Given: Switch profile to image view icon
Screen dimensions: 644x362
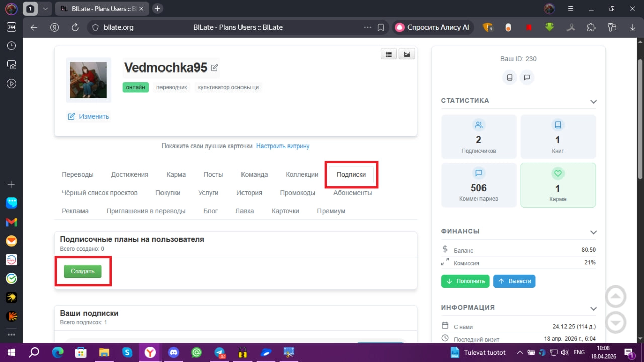Looking at the screenshot, I should point(407,54).
